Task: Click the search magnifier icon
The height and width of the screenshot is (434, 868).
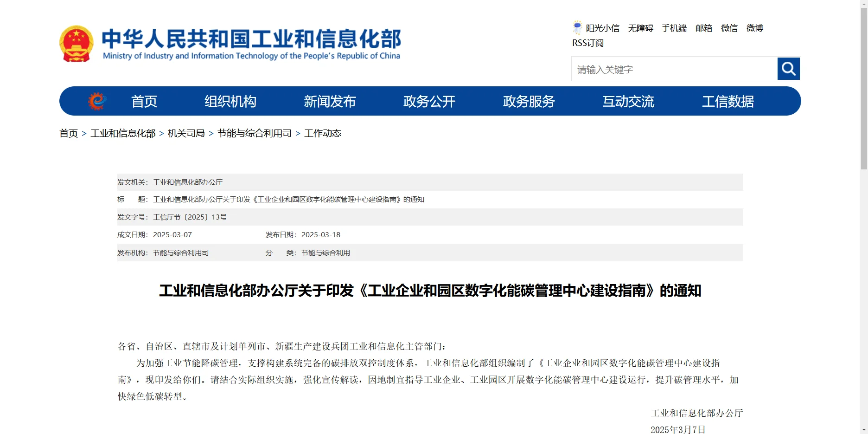Action: point(788,68)
